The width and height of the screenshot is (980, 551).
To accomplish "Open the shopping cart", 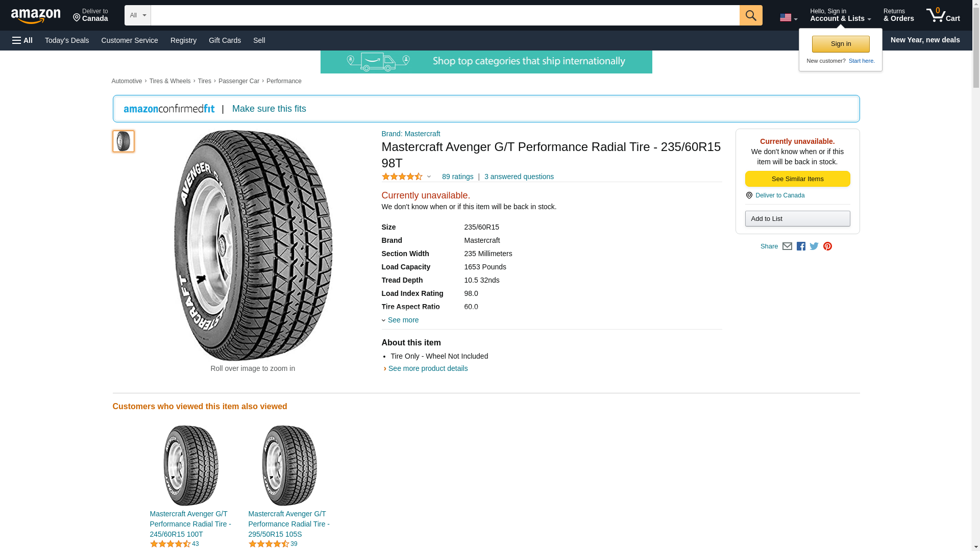I will coord(943,15).
